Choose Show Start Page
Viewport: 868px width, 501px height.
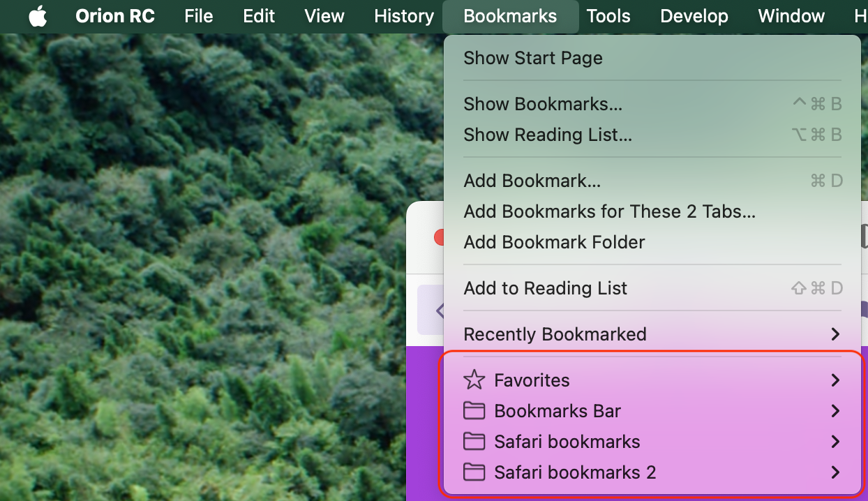pyautogui.click(x=652, y=58)
